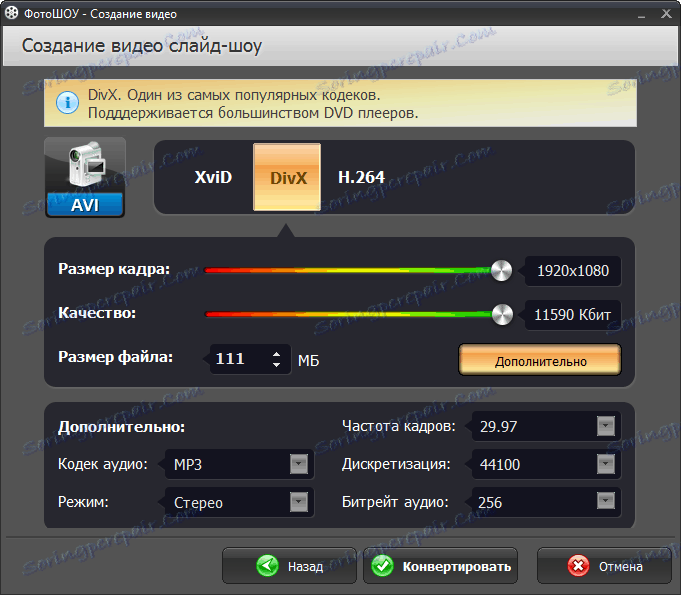
Task: Open the frame rate 29.97 dropdown
Action: tap(606, 426)
